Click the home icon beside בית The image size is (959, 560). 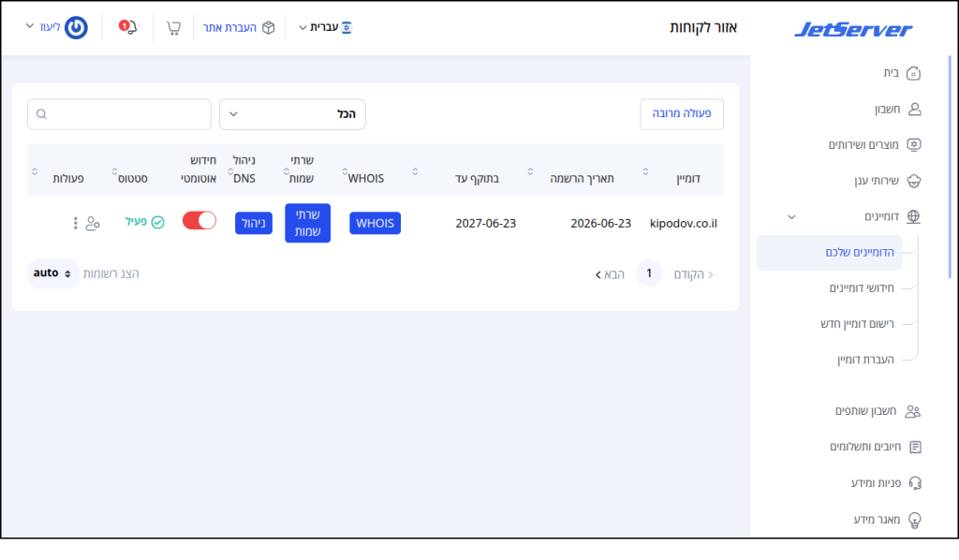tap(914, 73)
